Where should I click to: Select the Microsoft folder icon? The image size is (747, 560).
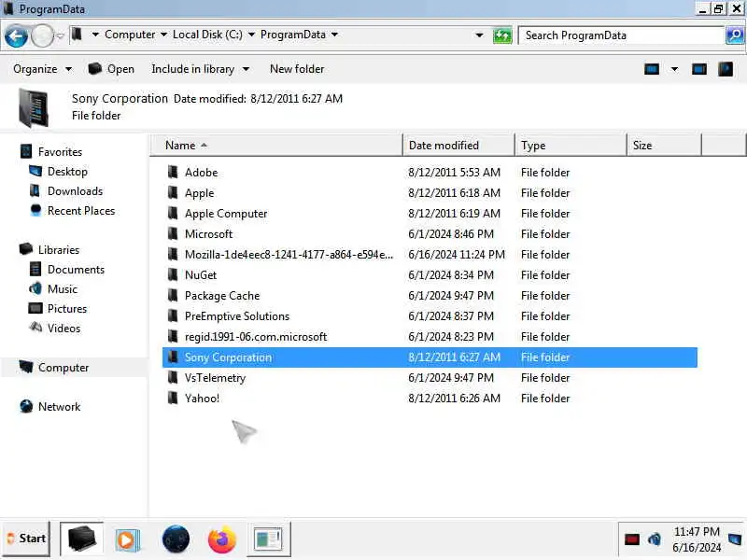[173, 233]
